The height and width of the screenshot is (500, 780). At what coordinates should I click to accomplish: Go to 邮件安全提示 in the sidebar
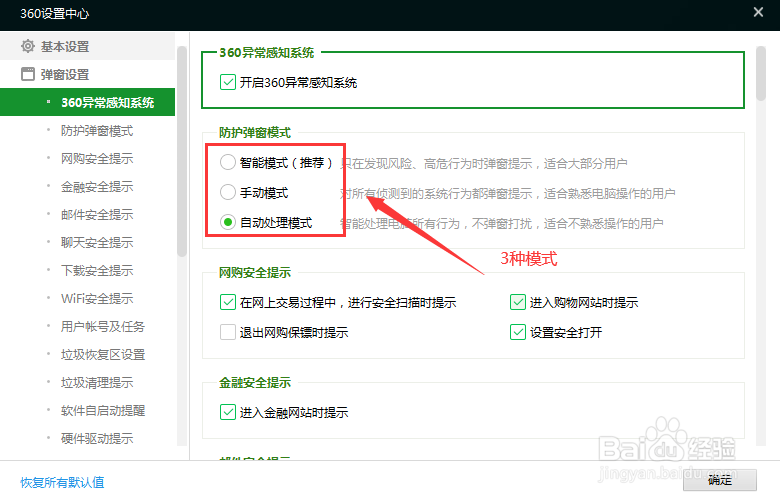(x=97, y=214)
